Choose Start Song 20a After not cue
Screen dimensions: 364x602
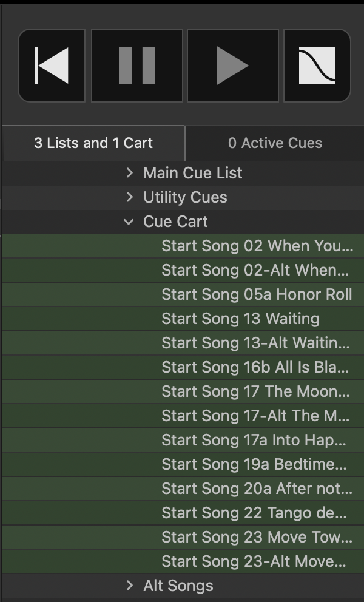click(183, 489)
